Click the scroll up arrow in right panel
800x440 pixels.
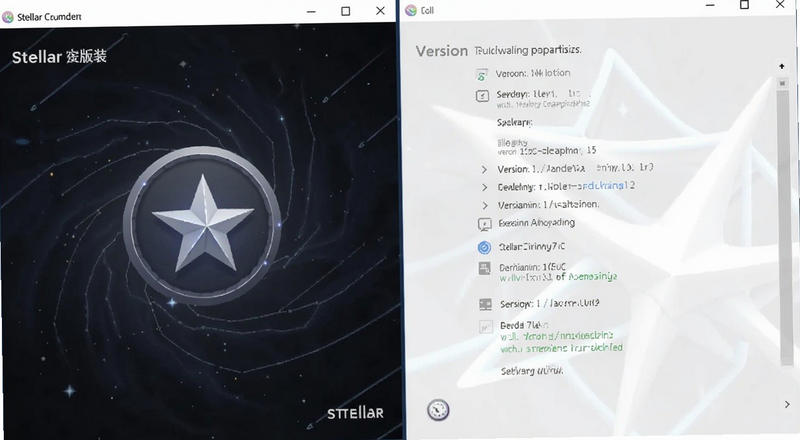click(x=782, y=66)
